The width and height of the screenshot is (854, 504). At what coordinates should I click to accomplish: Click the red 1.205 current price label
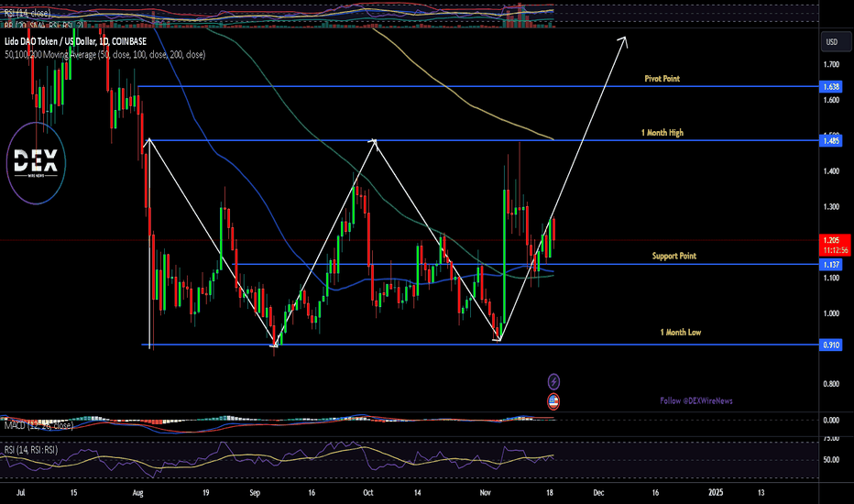click(835, 246)
